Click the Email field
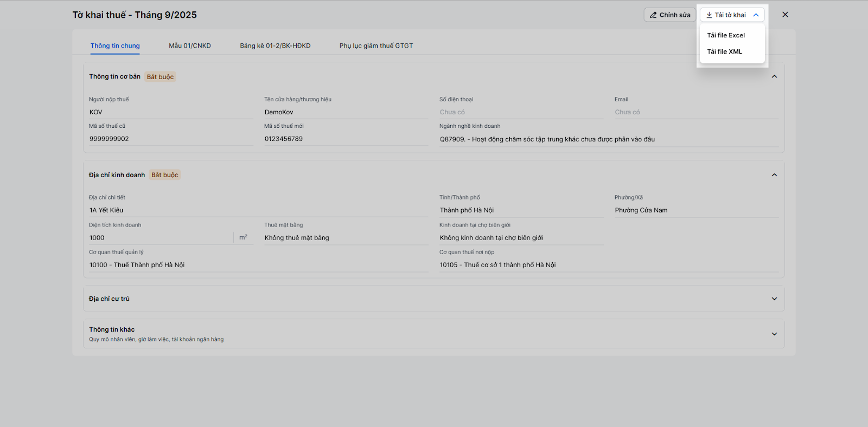The width and height of the screenshot is (868, 427). [x=696, y=112]
